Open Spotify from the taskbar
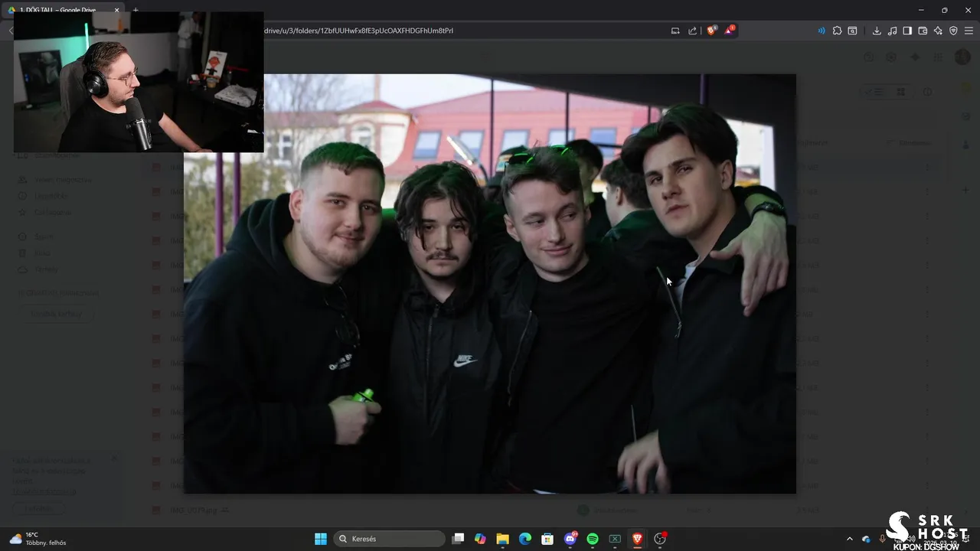The image size is (980, 551). (593, 539)
